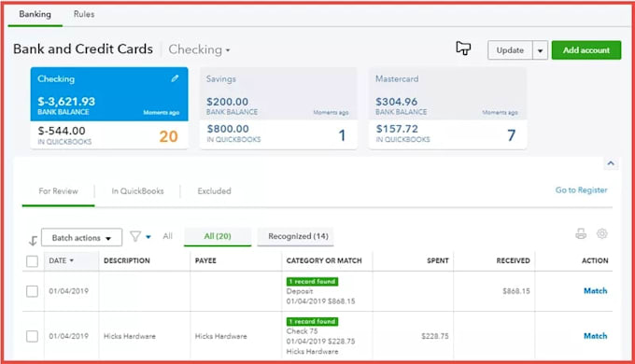Select the In QuickBooks tab
This screenshot has height=364, width=635.
click(x=137, y=191)
